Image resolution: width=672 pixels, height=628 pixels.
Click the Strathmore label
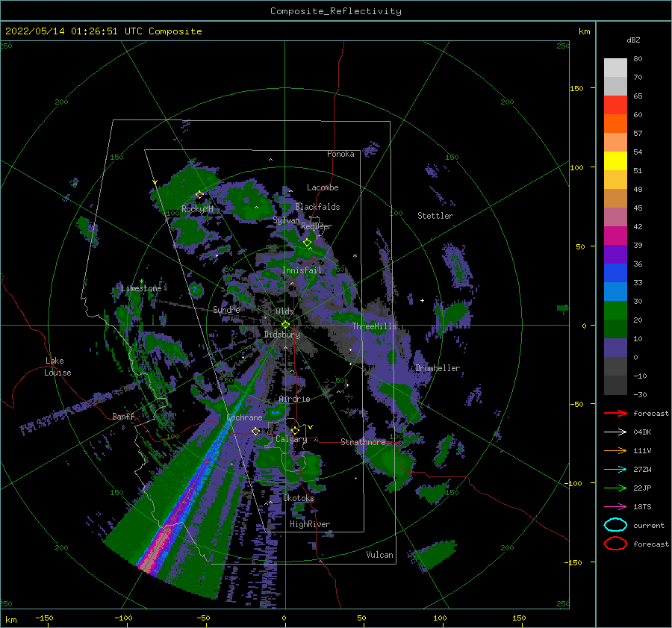click(x=363, y=442)
